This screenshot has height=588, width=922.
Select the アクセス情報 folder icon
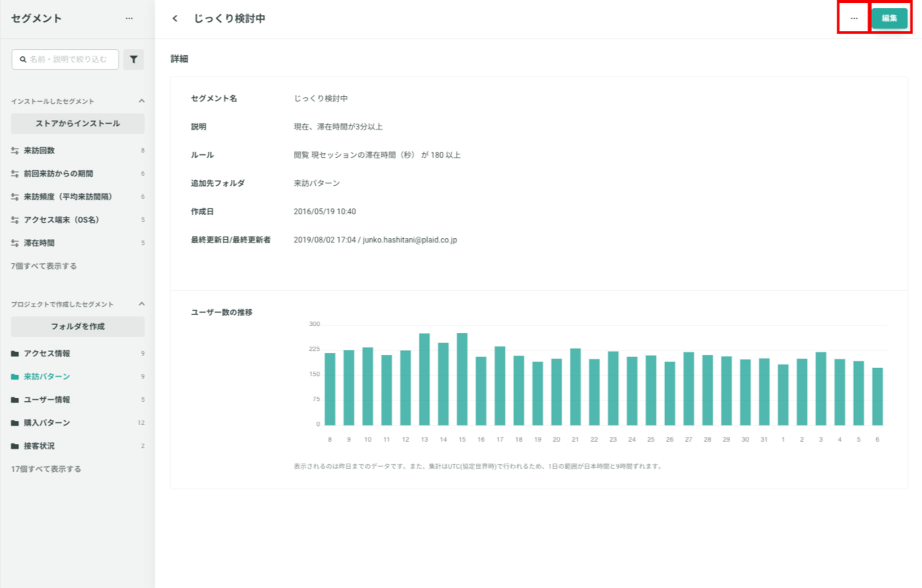tap(15, 354)
